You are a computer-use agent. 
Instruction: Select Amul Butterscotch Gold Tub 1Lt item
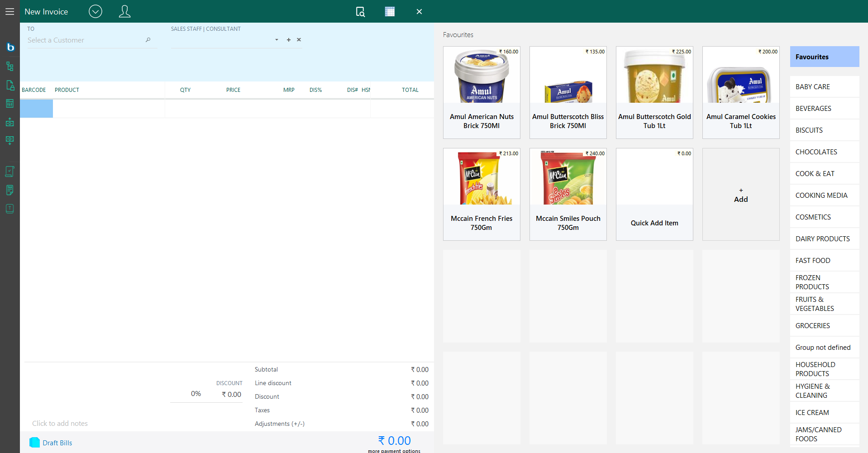pyautogui.click(x=654, y=92)
